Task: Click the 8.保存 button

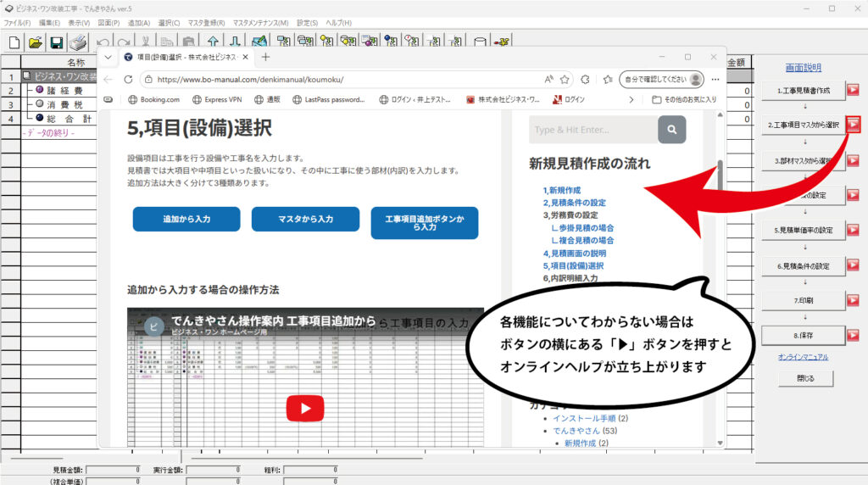Action: click(804, 336)
